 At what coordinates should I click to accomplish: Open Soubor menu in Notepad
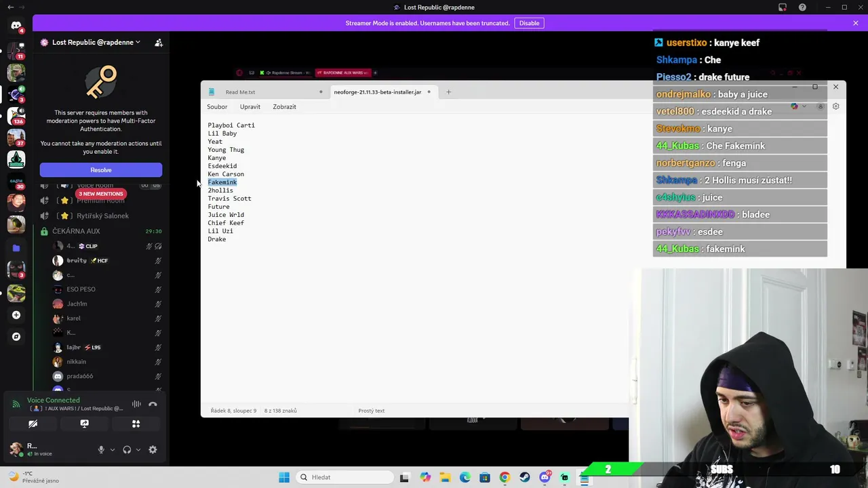(217, 106)
